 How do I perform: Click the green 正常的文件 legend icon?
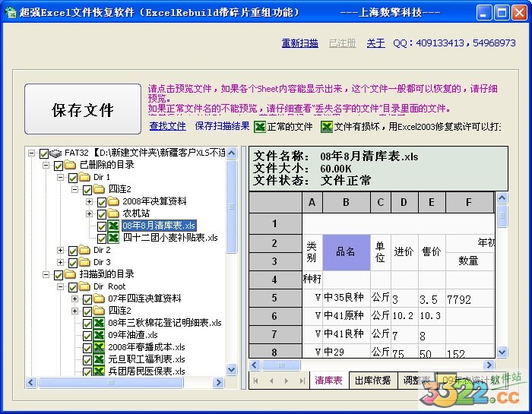260,127
